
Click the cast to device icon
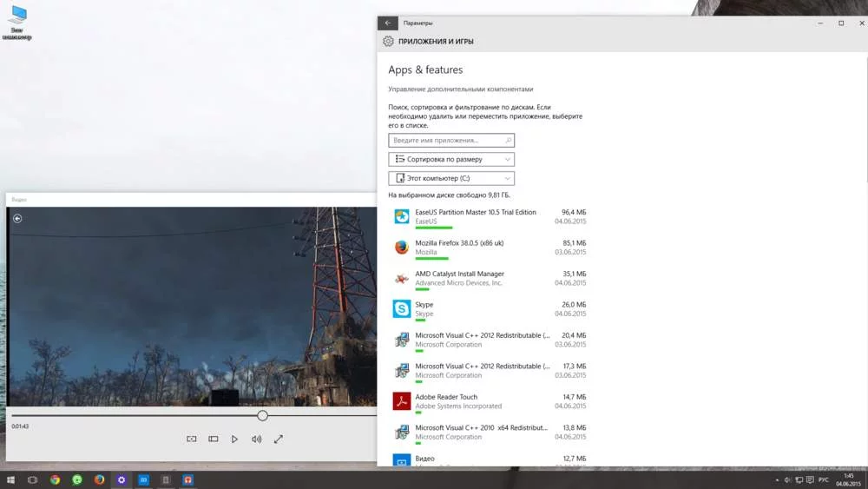(192, 439)
